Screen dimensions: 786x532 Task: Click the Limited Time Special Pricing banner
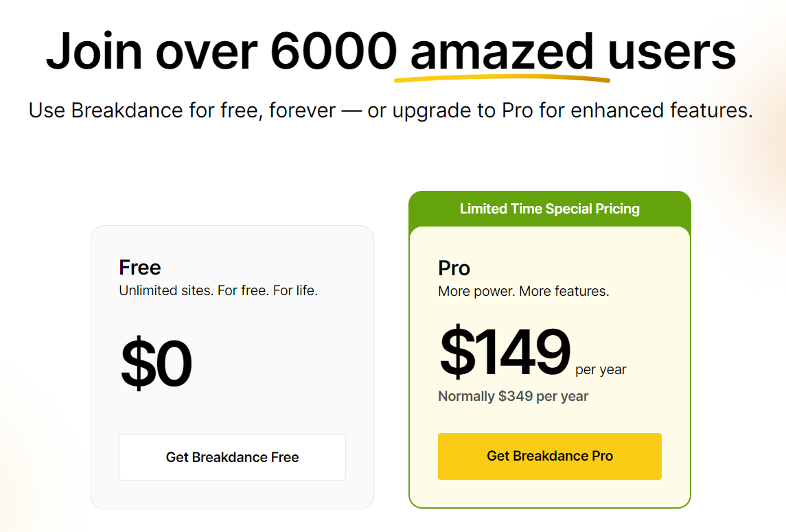pyautogui.click(x=549, y=209)
